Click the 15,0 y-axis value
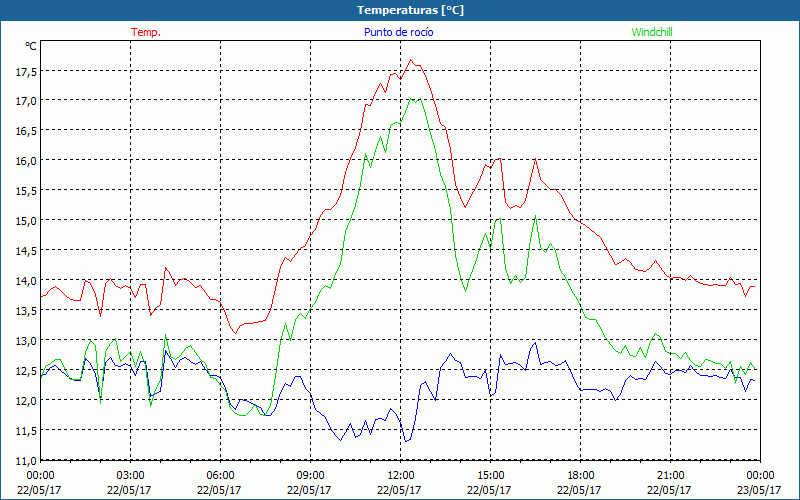This screenshot has width=800, height=500. tap(27, 221)
